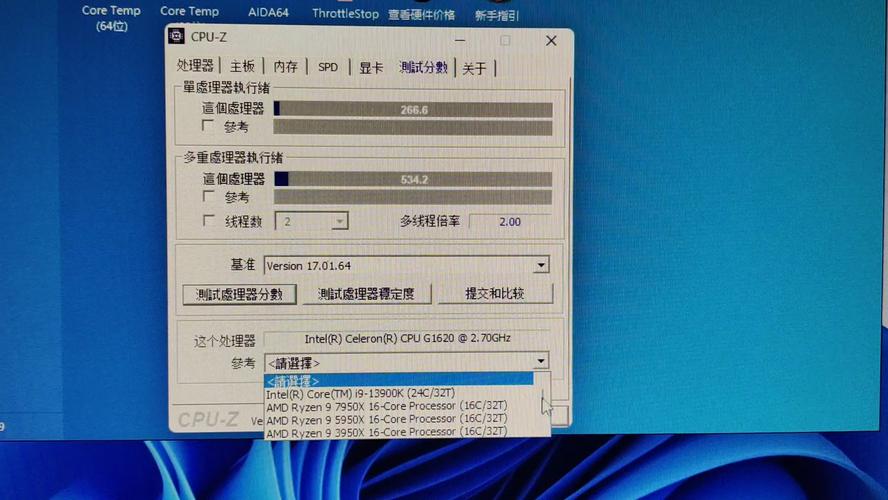Choose AMD Ryzen 9 5950X reference
This screenshot has width=888, height=500.
(387, 419)
